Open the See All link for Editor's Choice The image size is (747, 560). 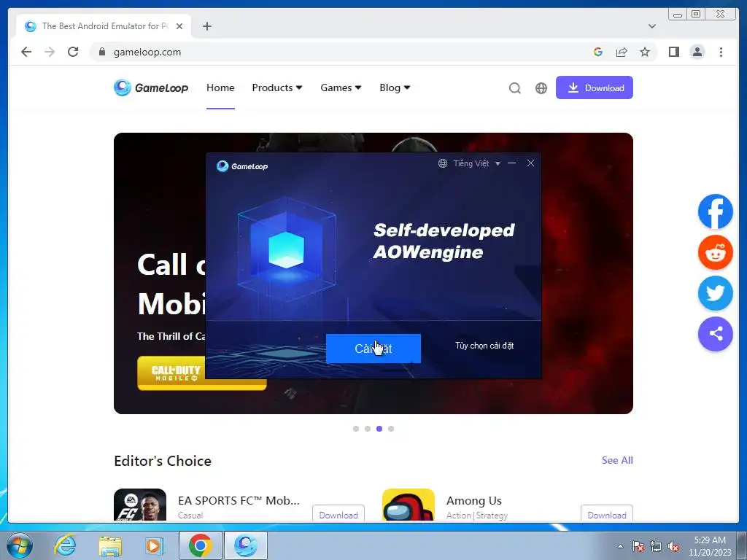(x=617, y=460)
